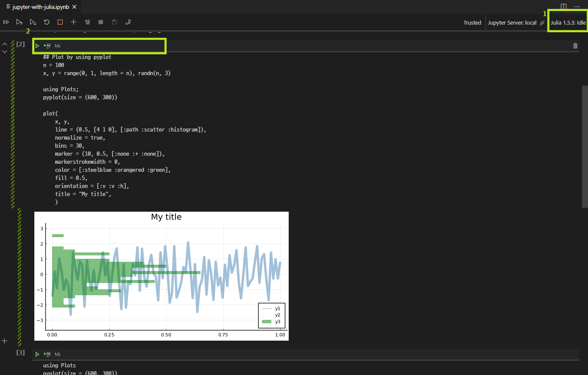This screenshot has height=375, width=588.
Task: Click the [2] cell execution count
Action: pos(20,44)
